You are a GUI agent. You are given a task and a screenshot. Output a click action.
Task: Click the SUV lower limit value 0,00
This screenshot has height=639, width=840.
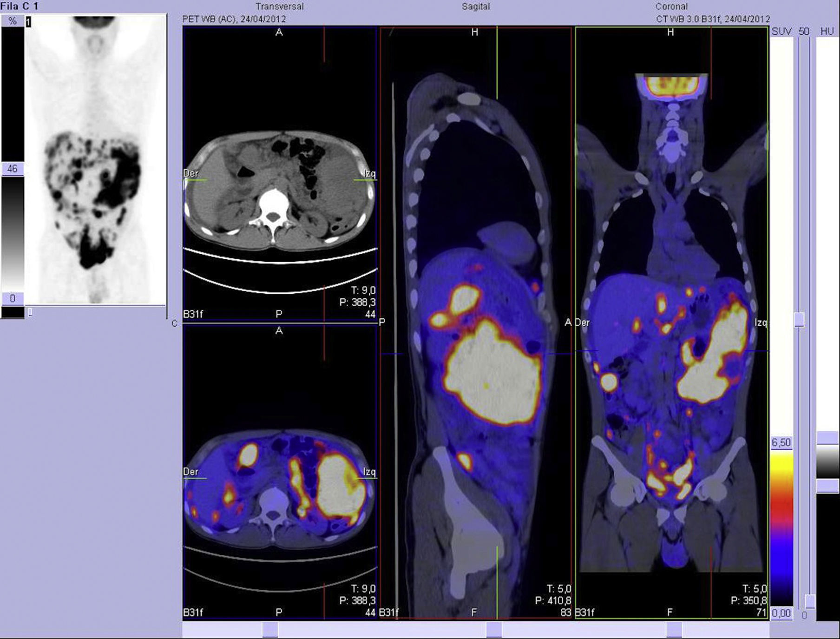coord(781,614)
